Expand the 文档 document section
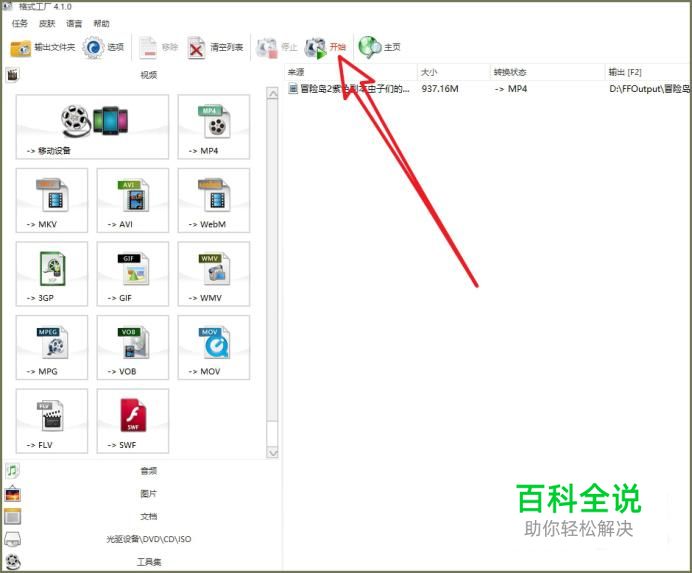The height and width of the screenshot is (573, 692). (142, 516)
